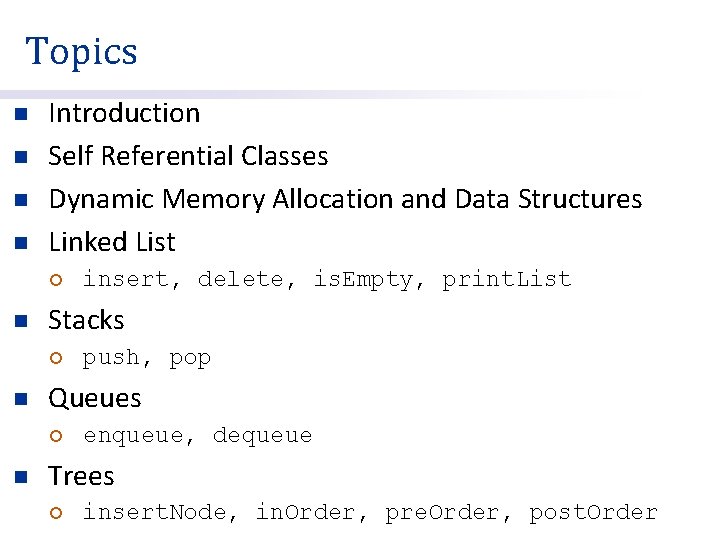Image resolution: width=720 pixels, height=540 pixels.
Task: Click the "Topics" slide title
Action: (x=81, y=51)
